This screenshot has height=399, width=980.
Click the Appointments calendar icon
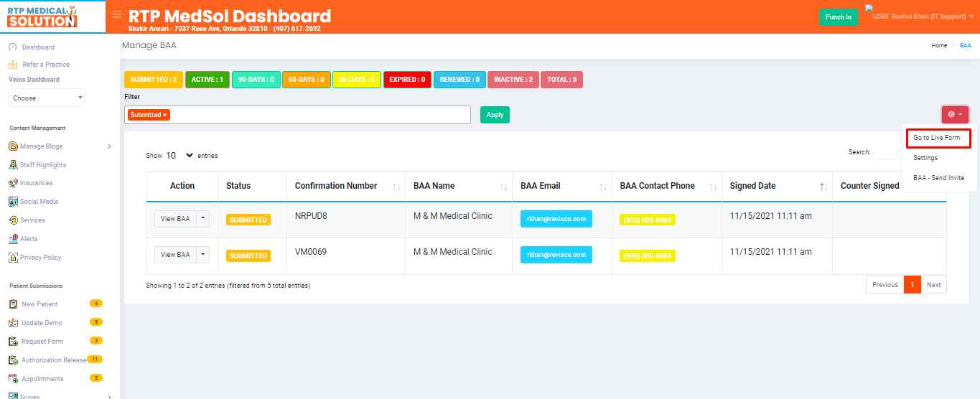(13, 379)
